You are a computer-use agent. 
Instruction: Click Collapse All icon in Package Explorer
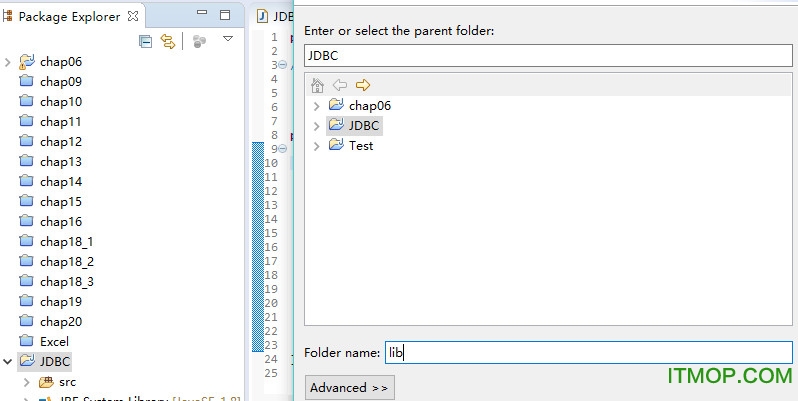[x=146, y=42]
